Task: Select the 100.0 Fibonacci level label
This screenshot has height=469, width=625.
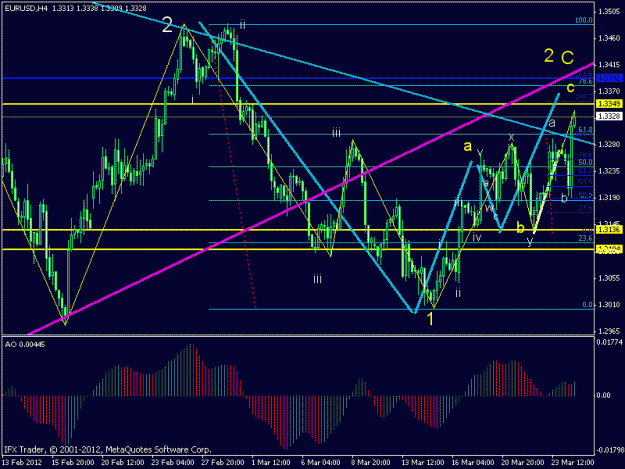Action: click(x=584, y=20)
